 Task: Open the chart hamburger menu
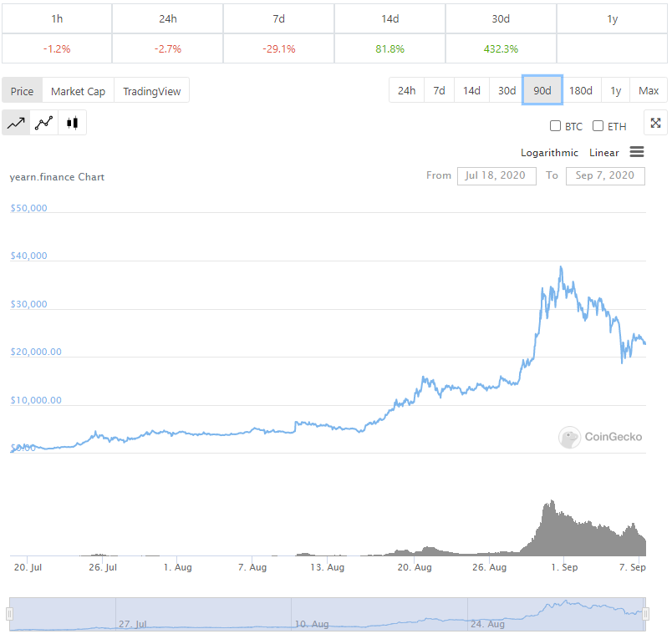click(x=637, y=152)
